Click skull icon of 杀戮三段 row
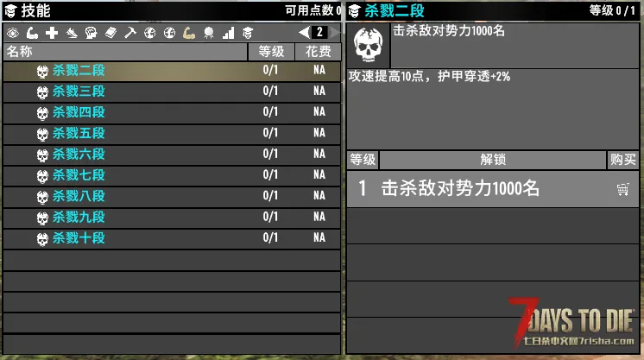The image size is (644, 360). point(42,92)
